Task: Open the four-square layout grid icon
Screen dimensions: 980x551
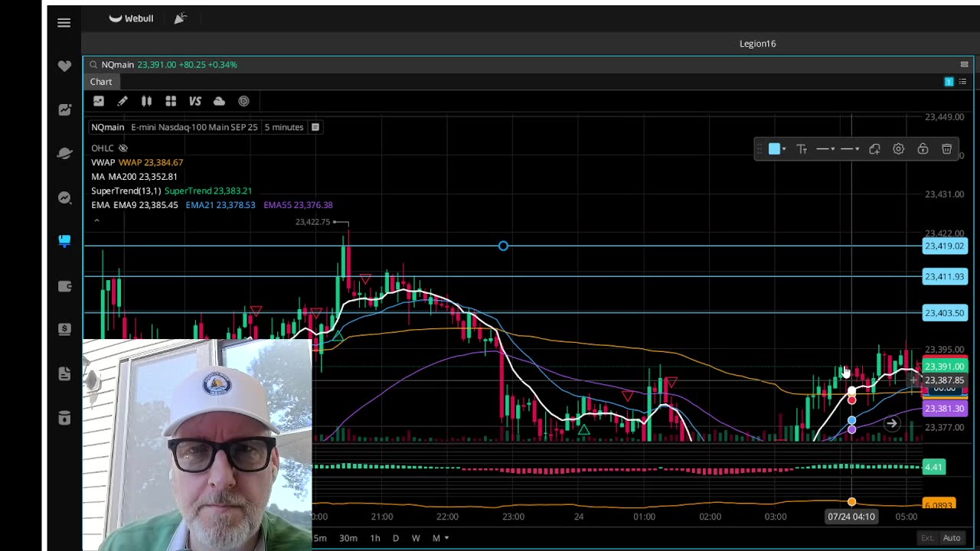Action: pyautogui.click(x=171, y=101)
